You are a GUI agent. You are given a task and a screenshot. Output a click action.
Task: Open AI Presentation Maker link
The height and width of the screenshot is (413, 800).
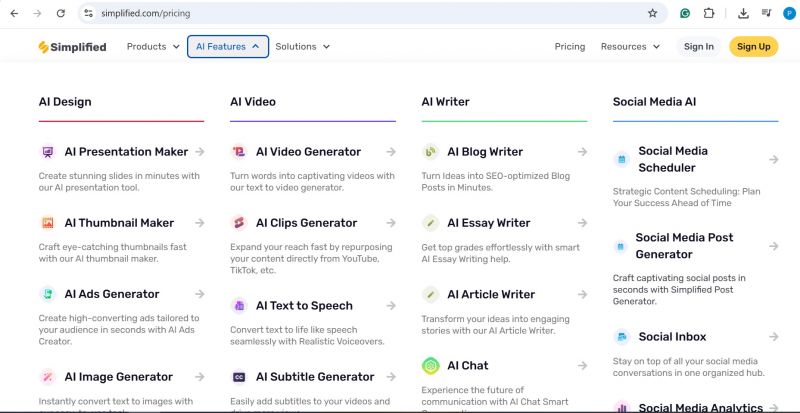click(126, 152)
